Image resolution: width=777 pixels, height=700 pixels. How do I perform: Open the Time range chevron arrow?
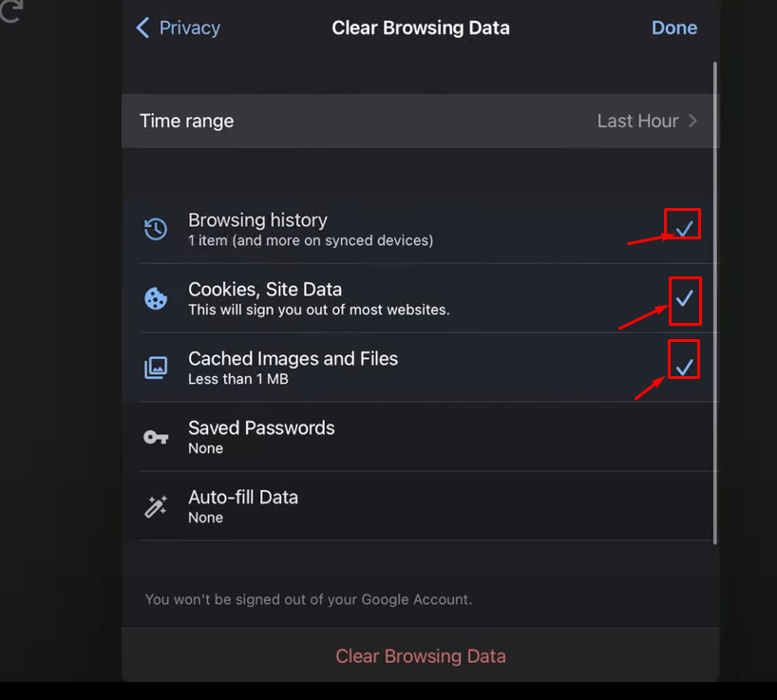[692, 121]
